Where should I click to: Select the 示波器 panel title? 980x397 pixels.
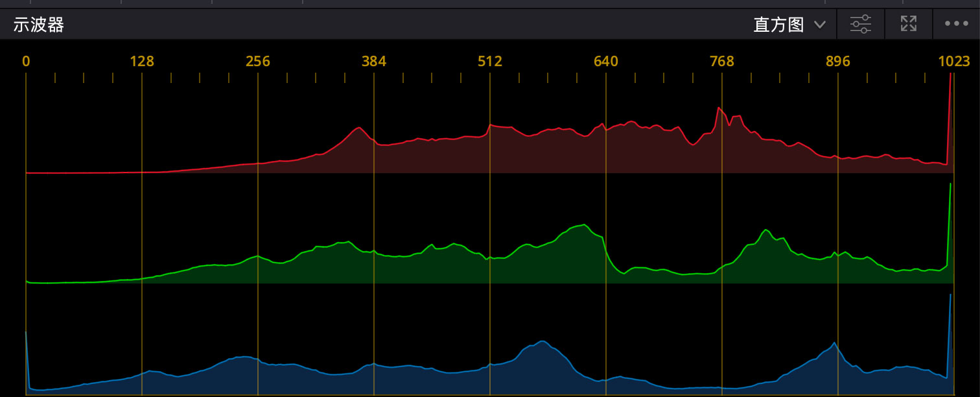click(x=39, y=25)
